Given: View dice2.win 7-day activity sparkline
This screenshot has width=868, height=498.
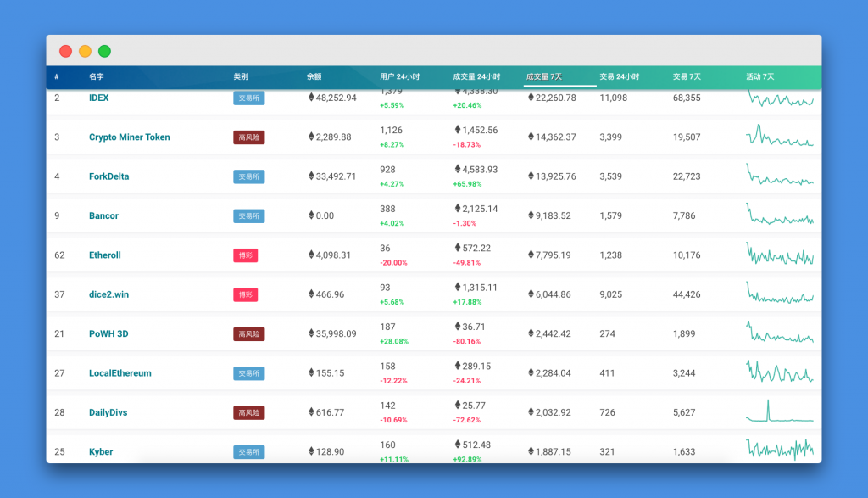Looking at the screenshot, I should (780, 293).
